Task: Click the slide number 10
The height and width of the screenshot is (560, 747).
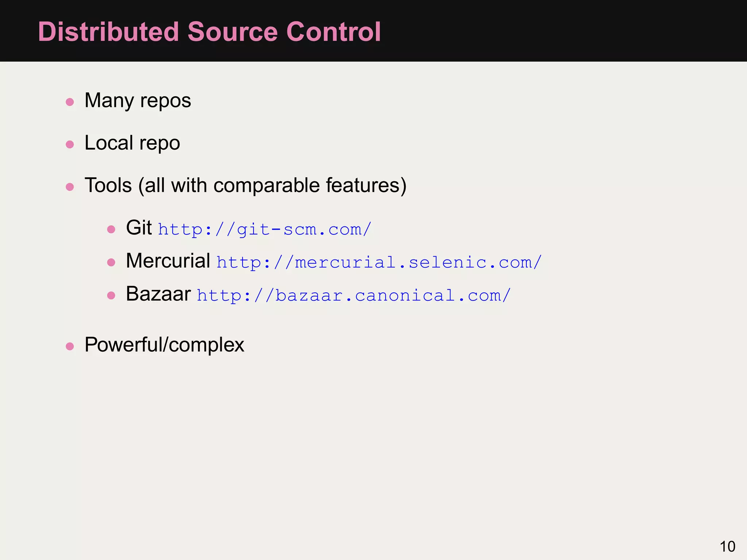Action: (727, 547)
